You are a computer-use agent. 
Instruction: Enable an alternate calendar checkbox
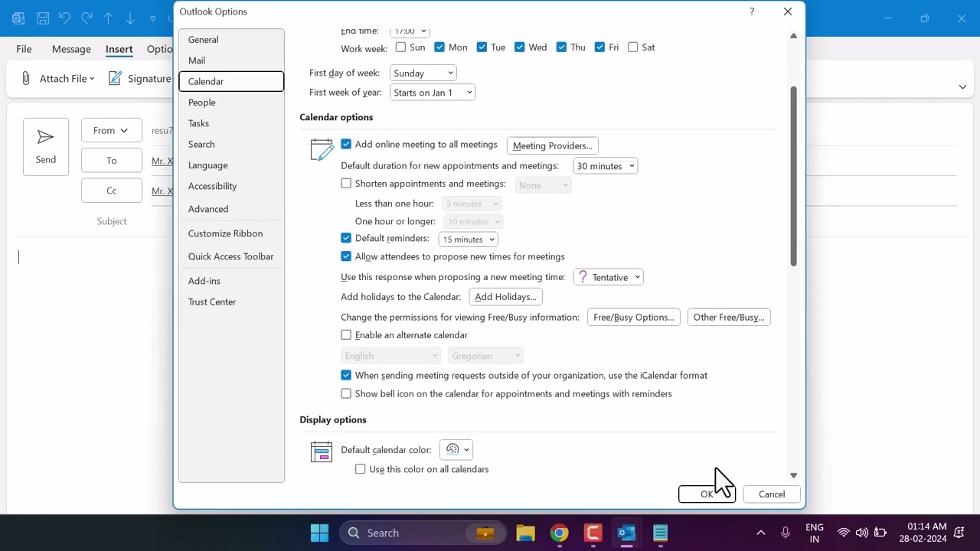[346, 335]
